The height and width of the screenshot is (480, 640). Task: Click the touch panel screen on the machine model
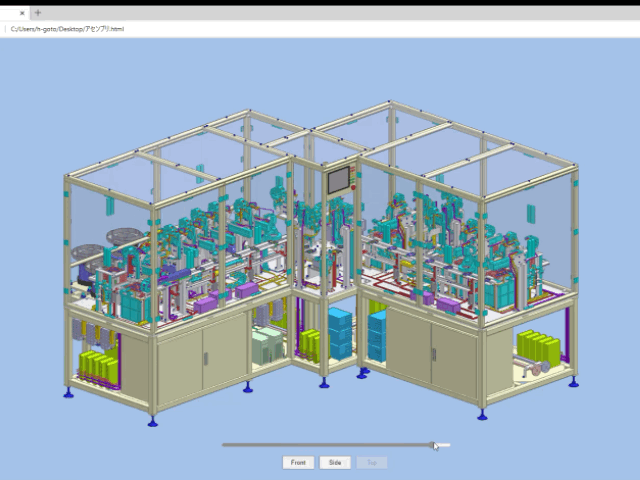click(339, 180)
